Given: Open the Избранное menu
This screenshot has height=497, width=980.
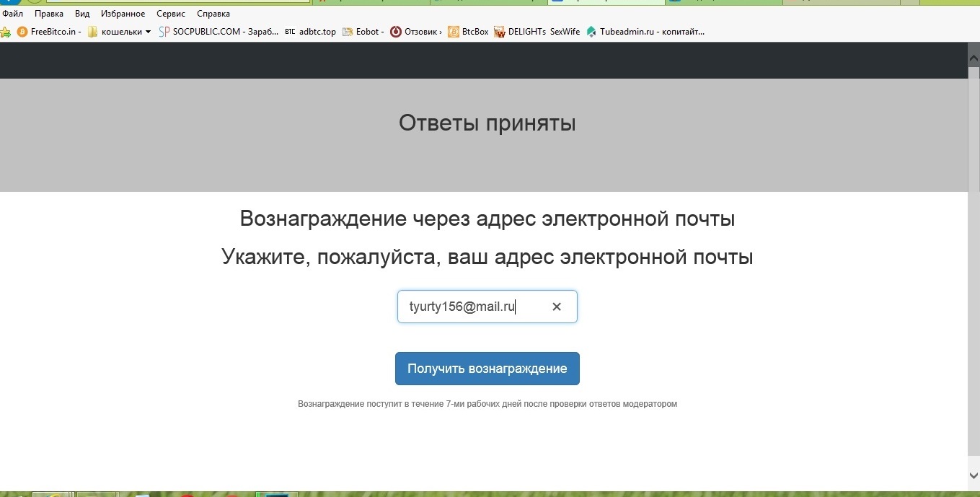Looking at the screenshot, I should (x=123, y=14).
